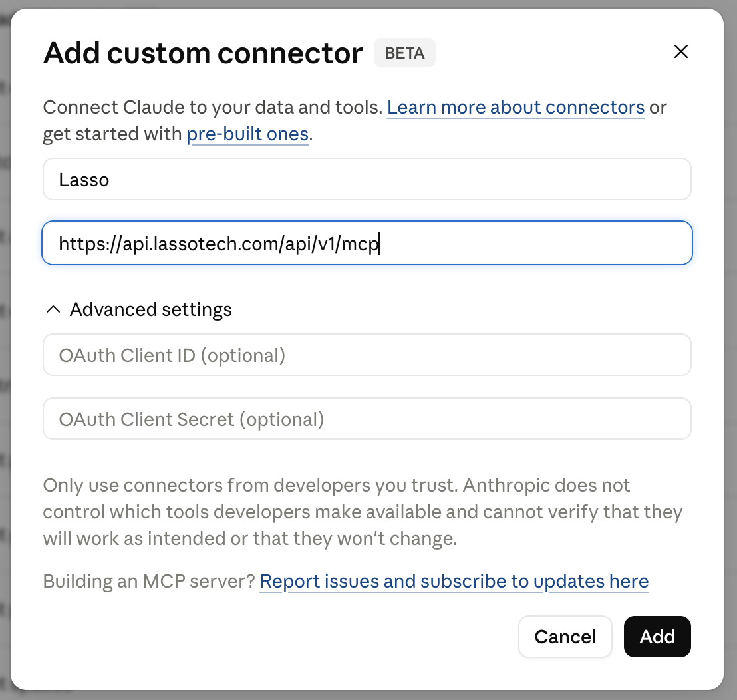Click into the lassotech MCP URL field
Viewport: 737px width, 700px height.
[367, 243]
